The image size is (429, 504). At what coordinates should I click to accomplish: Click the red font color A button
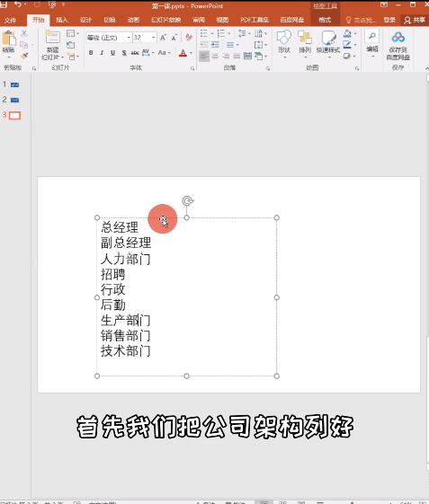[183, 53]
